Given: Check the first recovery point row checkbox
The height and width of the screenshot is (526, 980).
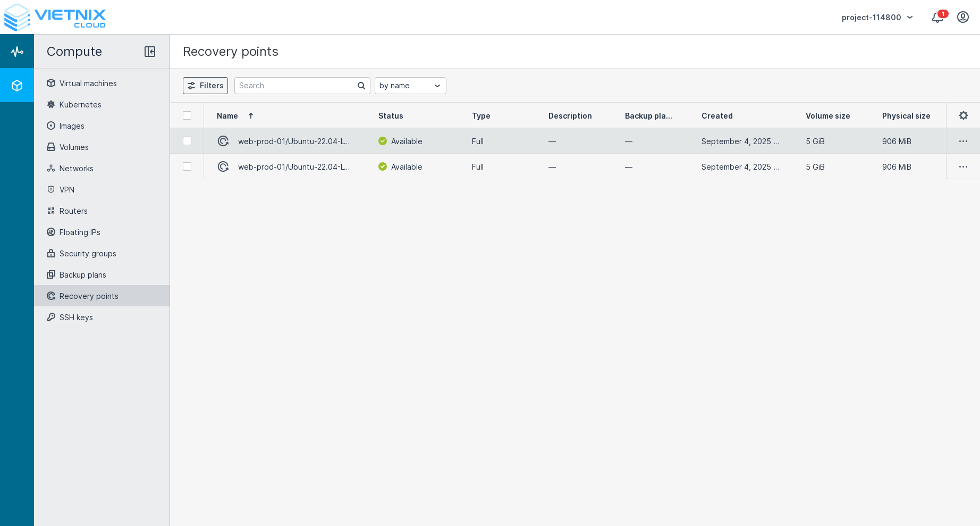Looking at the screenshot, I should point(187,141).
